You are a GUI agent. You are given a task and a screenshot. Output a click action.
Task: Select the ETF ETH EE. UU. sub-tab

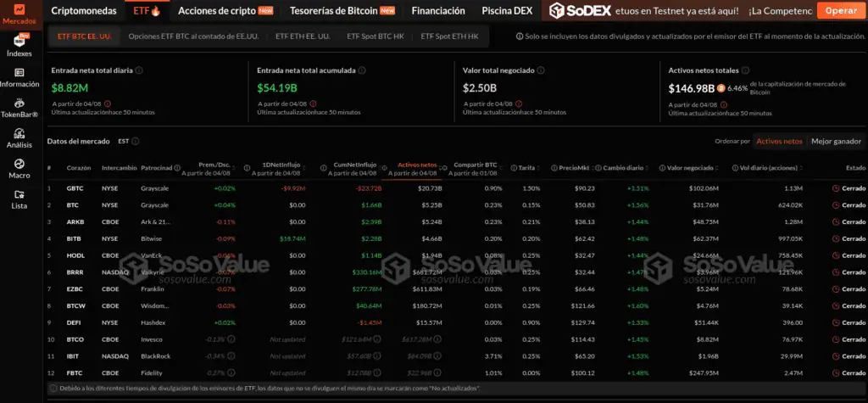pyautogui.click(x=303, y=36)
